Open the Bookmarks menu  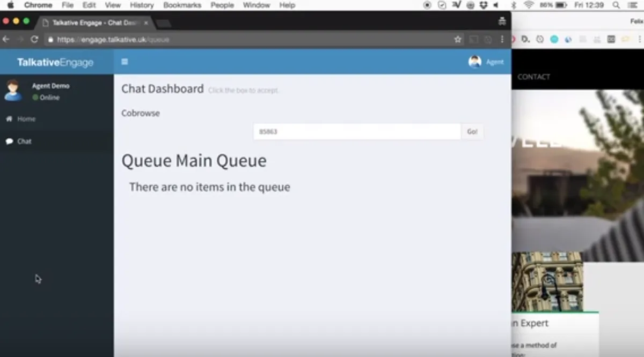point(182,5)
